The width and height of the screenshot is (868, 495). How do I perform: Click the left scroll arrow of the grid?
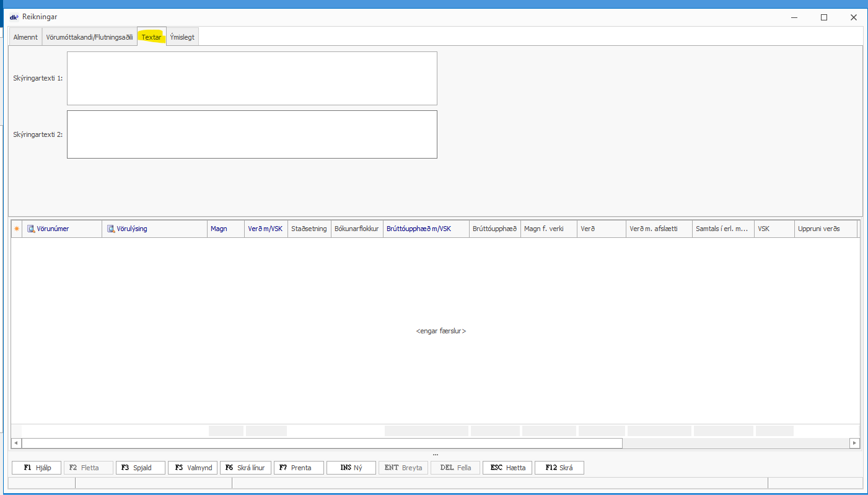pyautogui.click(x=16, y=443)
